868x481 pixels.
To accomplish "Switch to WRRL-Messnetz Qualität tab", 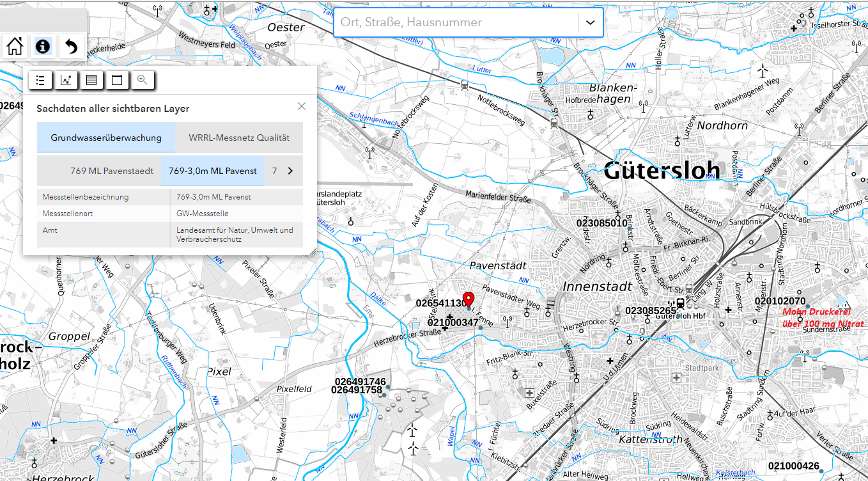I will click(x=239, y=138).
